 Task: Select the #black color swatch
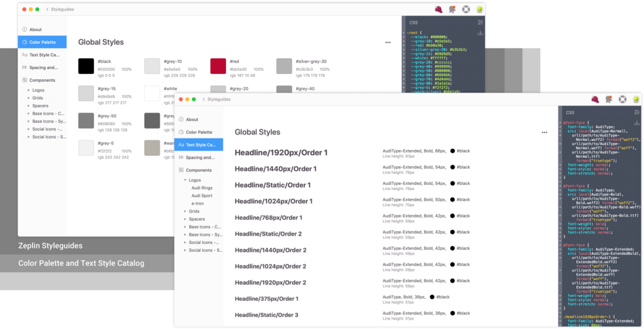pos(86,66)
